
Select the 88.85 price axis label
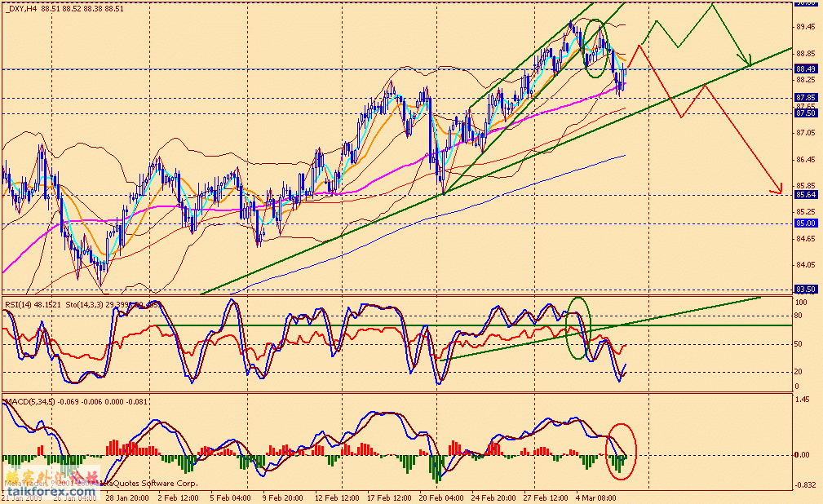tap(806, 54)
